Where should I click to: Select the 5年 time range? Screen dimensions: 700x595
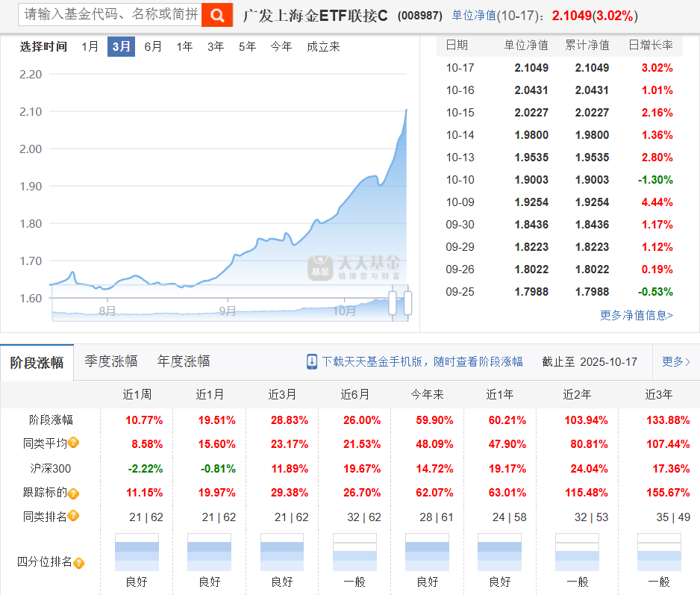[247, 46]
